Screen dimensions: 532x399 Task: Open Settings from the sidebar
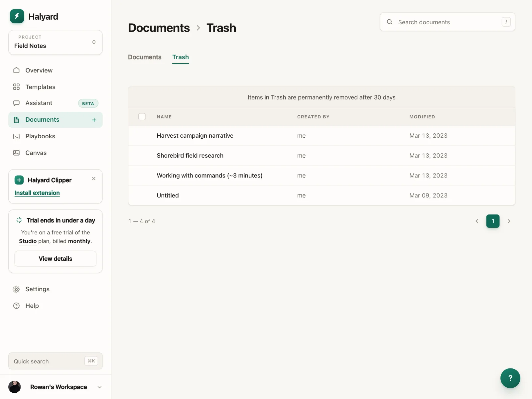tap(56, 289)
